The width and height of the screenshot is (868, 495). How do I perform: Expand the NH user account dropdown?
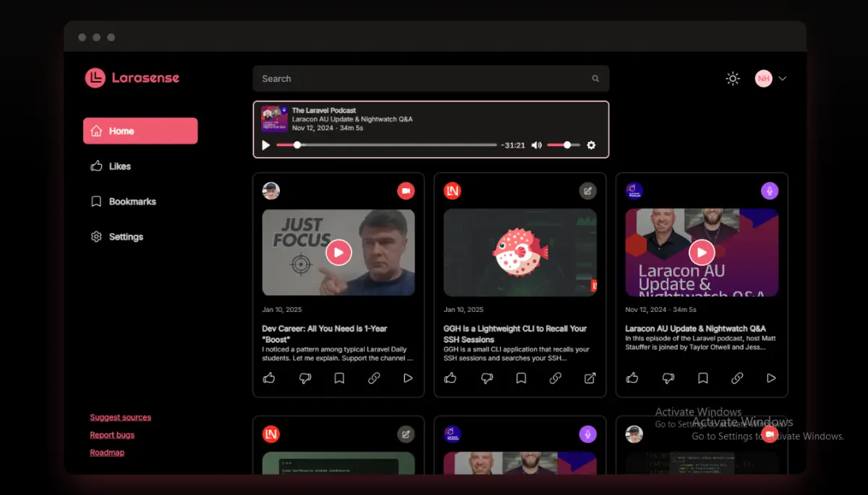pos(782,79)
